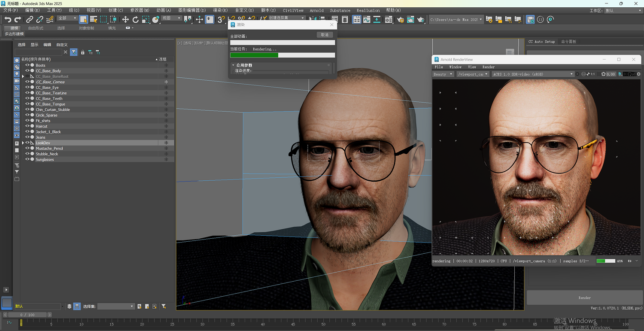Screen dimensions: 644x331
Task: Click the large Render button
Action: coord(584,298)
